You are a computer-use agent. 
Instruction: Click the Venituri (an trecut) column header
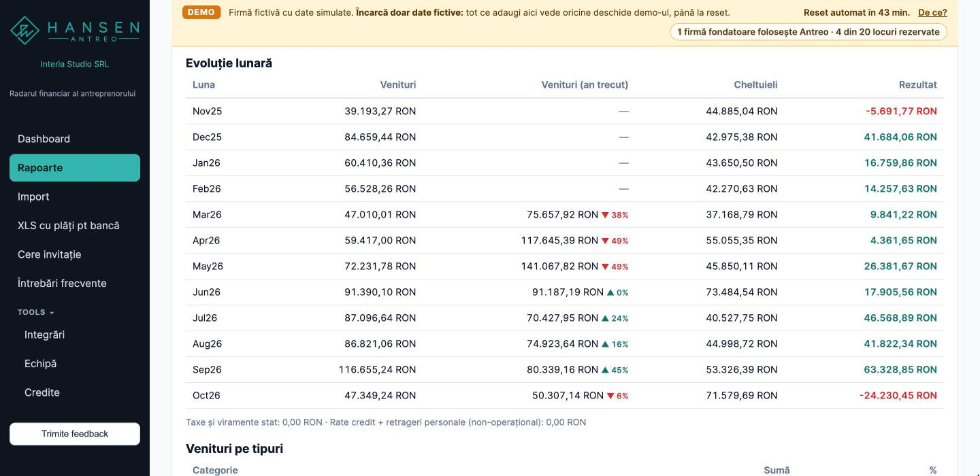(x=585, y=85)
